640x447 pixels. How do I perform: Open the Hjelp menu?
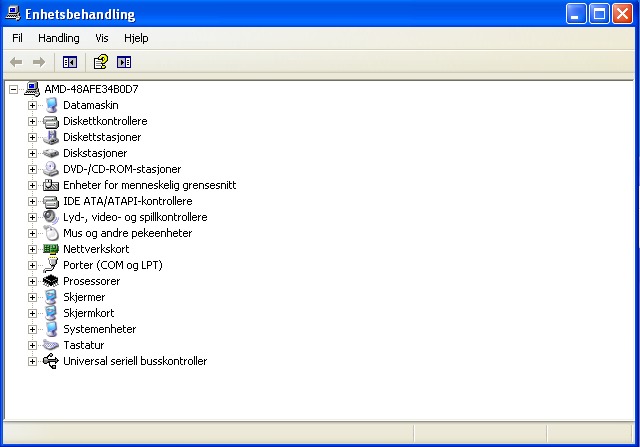point(136,38)
